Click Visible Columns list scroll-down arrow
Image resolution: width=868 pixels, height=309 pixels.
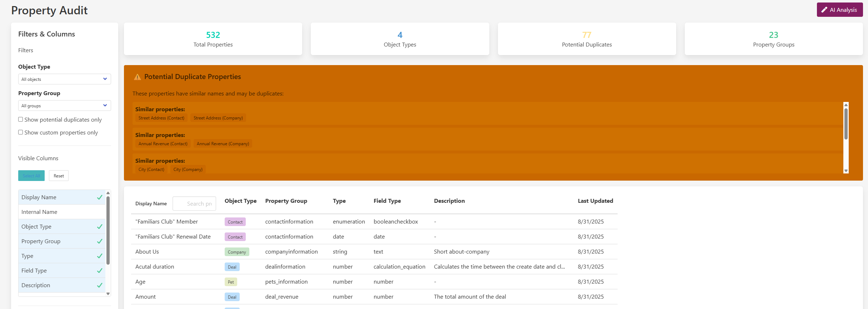[x=108, y=294]
